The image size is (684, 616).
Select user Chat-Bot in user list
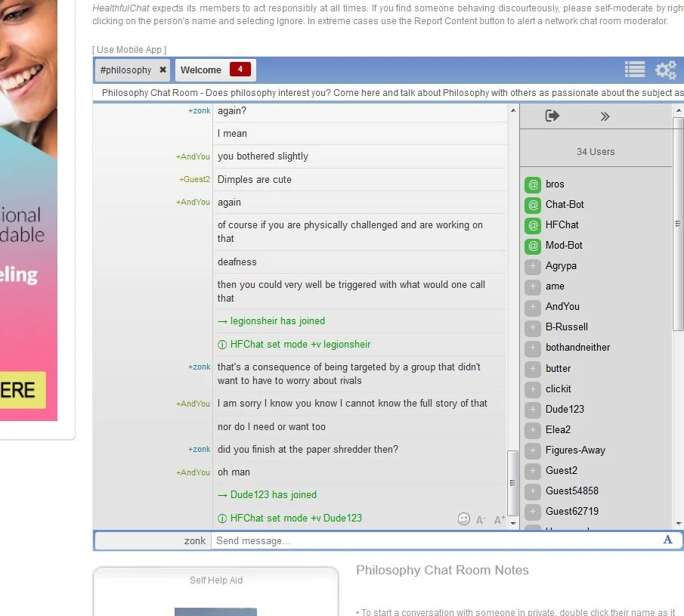coord(565,205)
